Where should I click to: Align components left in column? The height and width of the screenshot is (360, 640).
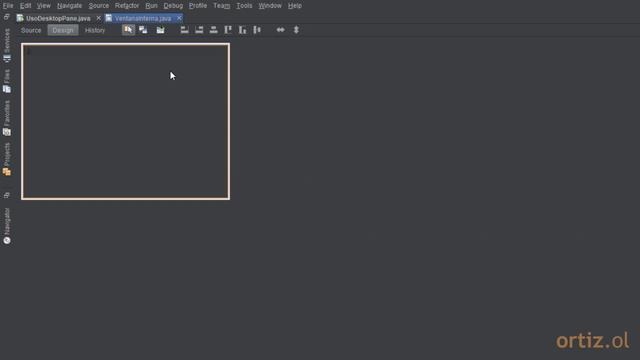click(x=184, y=30)
